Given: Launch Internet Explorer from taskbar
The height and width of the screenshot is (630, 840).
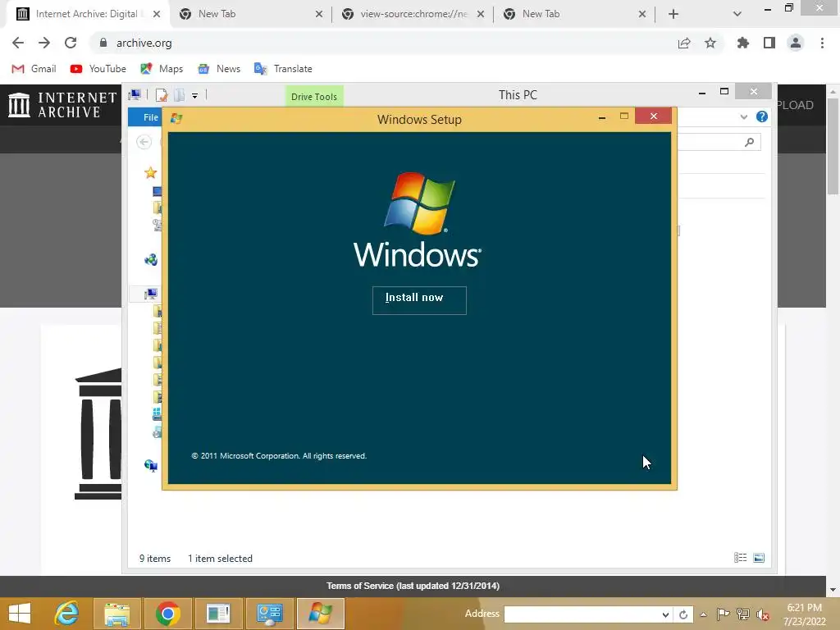Looking at the screenshot, I should coord(66,614).
